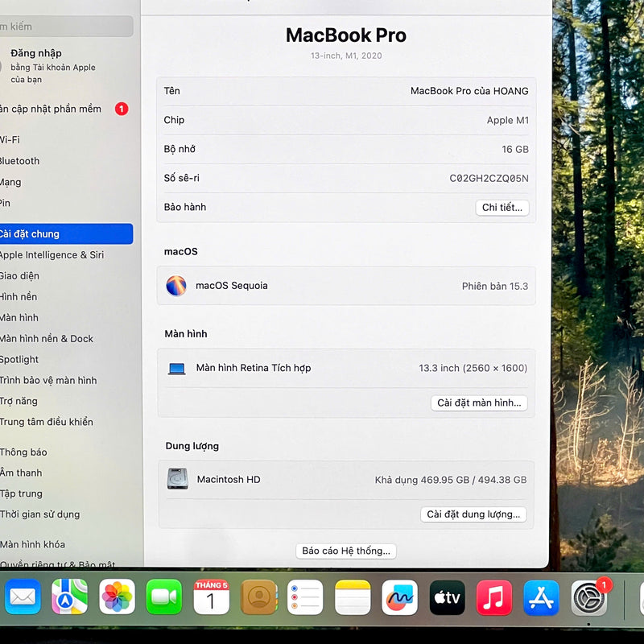Open the Chi tiết... warranty details button
The width and height of the screenshot is (644, 644).
click(x=502, y=208)
